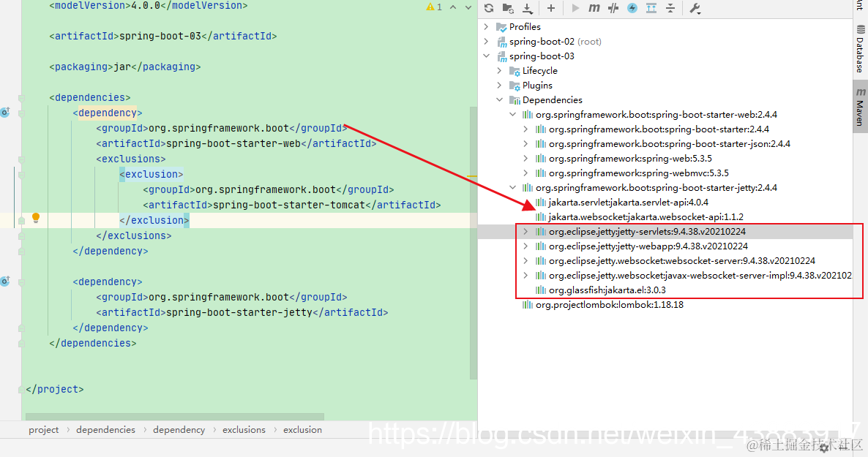Expand the spring-boot-02 (root) project

click(486, 42)
